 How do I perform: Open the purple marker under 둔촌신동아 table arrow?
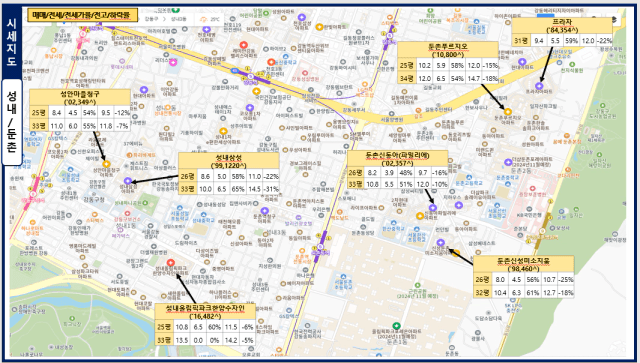click(433, 208)
